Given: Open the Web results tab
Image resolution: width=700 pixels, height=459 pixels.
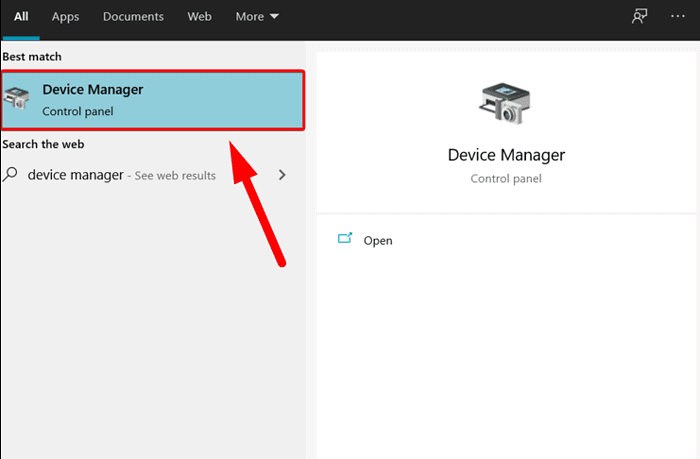Looking at the screenshot, I should point(200,17).
